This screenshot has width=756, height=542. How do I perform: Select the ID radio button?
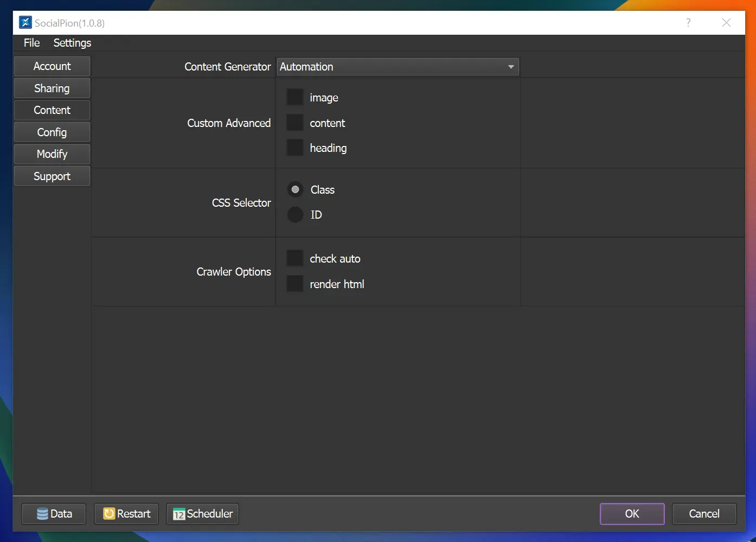tap(295, 214)
